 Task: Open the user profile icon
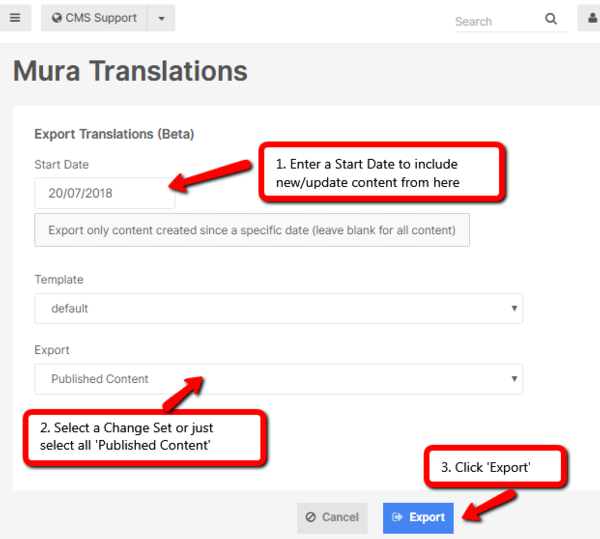pos(590,18)
